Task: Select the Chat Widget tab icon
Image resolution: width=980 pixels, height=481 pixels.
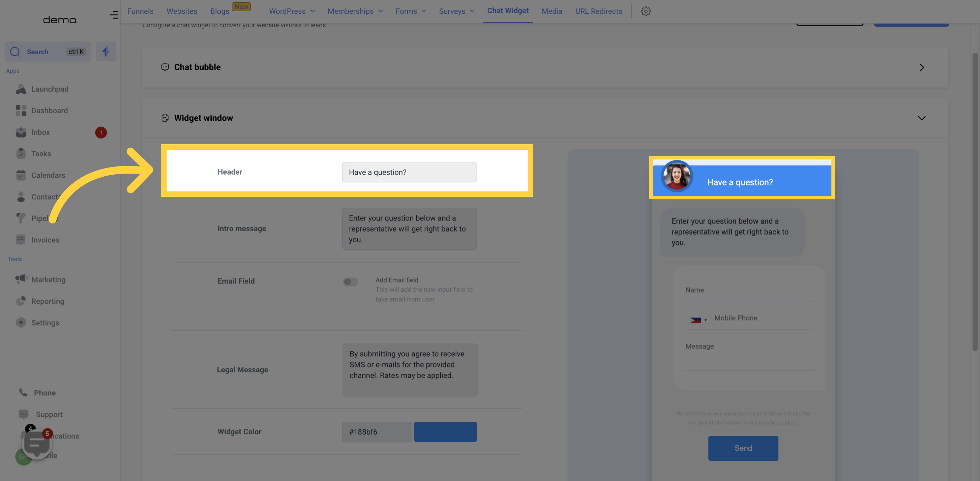Action: (507, 10)
